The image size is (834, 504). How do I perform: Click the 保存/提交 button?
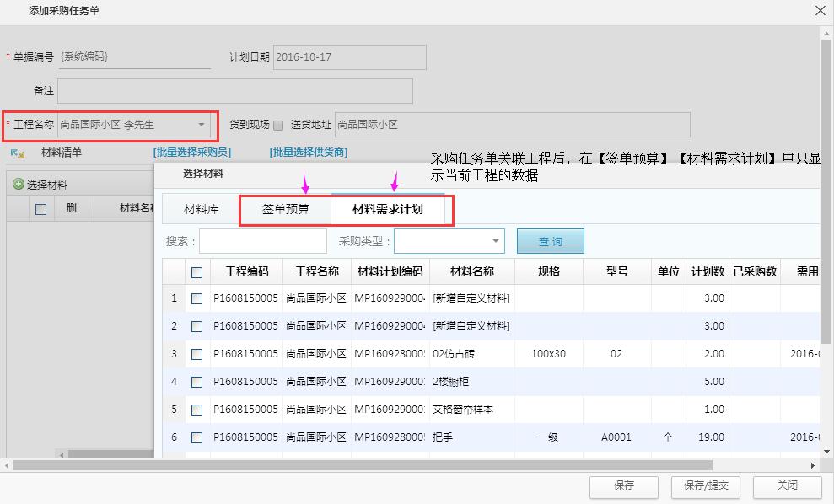pos(705,487)
